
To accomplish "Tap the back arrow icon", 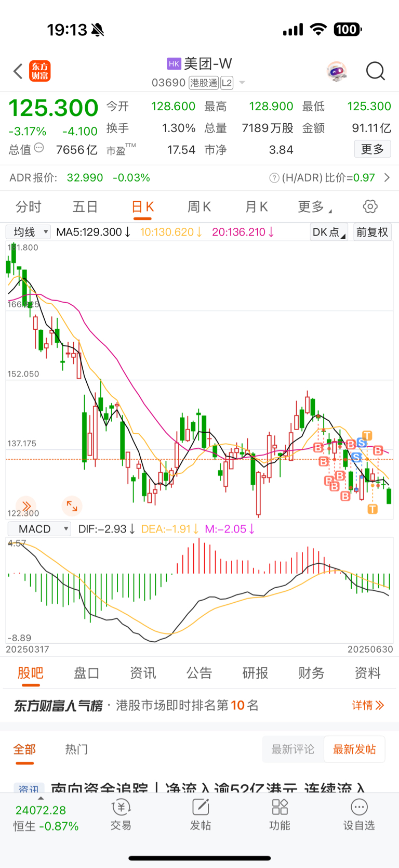I will [18, 71].
